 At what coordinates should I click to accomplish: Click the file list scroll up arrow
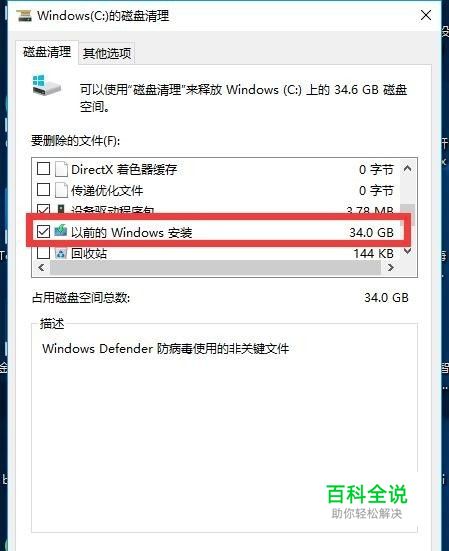click(x=408, y=168)
